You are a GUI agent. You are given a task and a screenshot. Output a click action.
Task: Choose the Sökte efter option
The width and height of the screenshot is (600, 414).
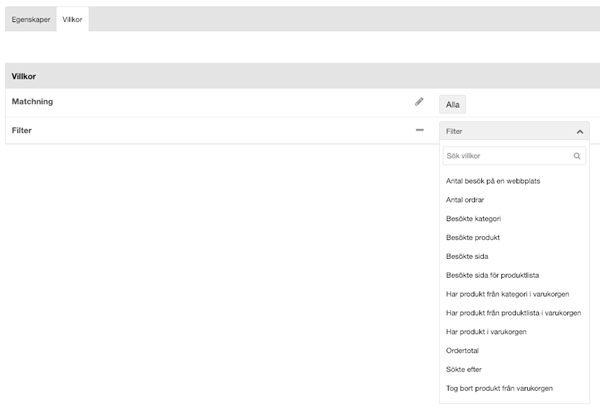pos(464,369)
